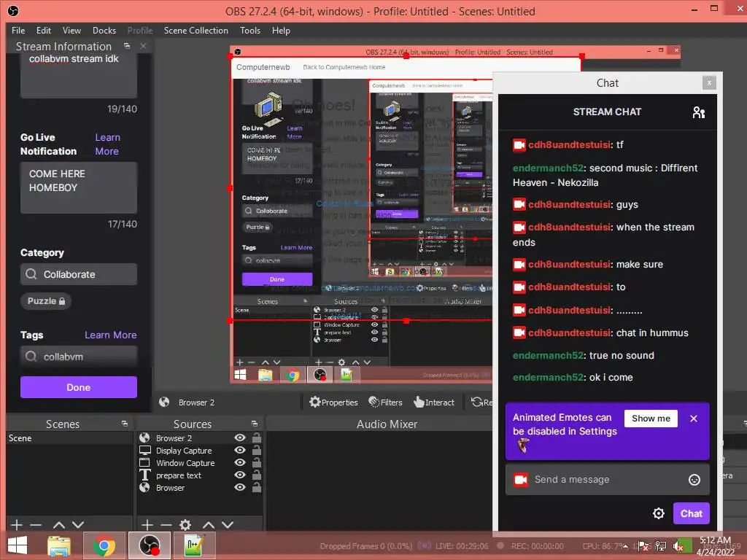Open the Help menu
The height and width of the screenshot is (560, 747).
point(281,31)
